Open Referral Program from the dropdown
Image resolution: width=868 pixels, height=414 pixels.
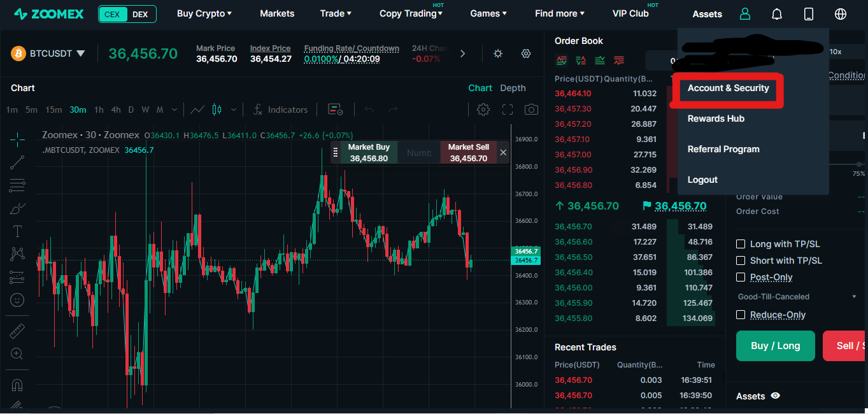pyautogui.click(x=723, y=149)
